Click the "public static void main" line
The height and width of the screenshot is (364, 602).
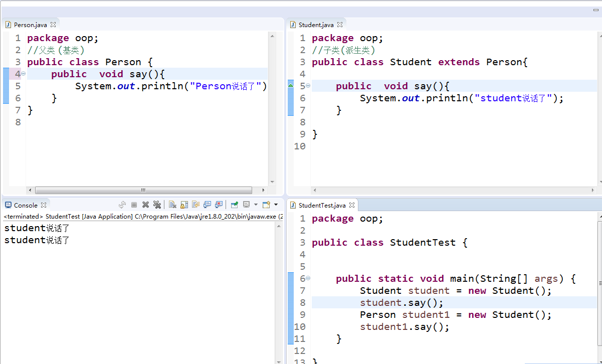click(x=456, y=278)
